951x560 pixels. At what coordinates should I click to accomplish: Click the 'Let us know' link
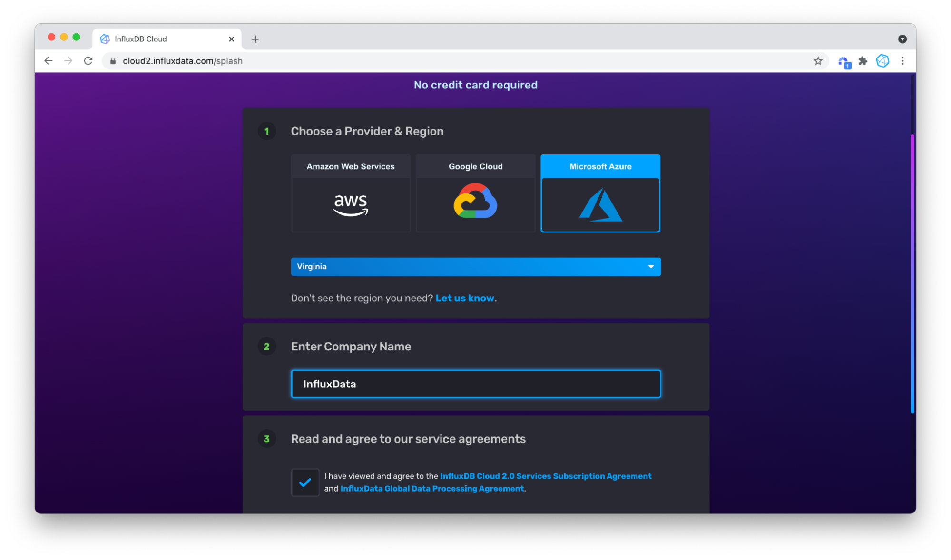(x=465, y=298)
